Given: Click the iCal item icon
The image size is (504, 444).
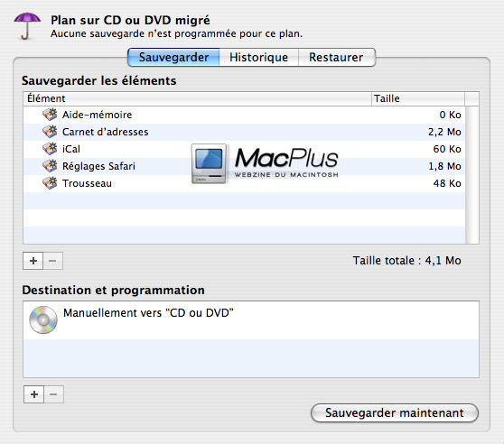Looking at the screenshot, I should tap(50, 149).
